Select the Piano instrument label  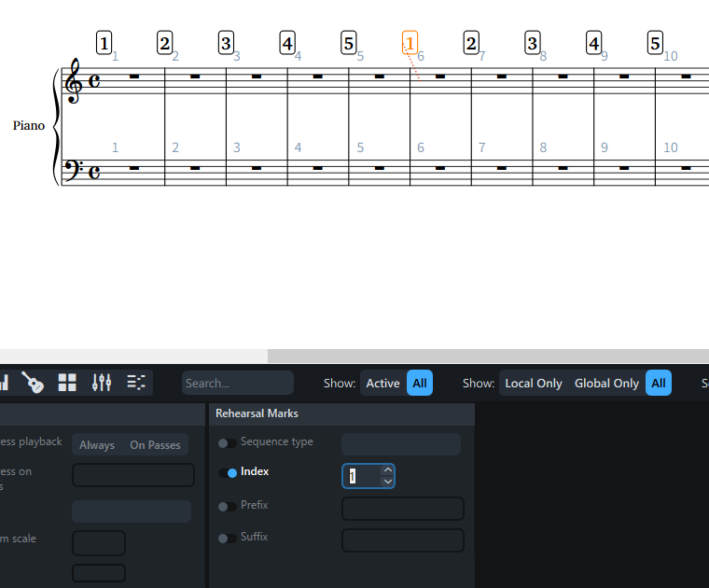click(29, 126)
